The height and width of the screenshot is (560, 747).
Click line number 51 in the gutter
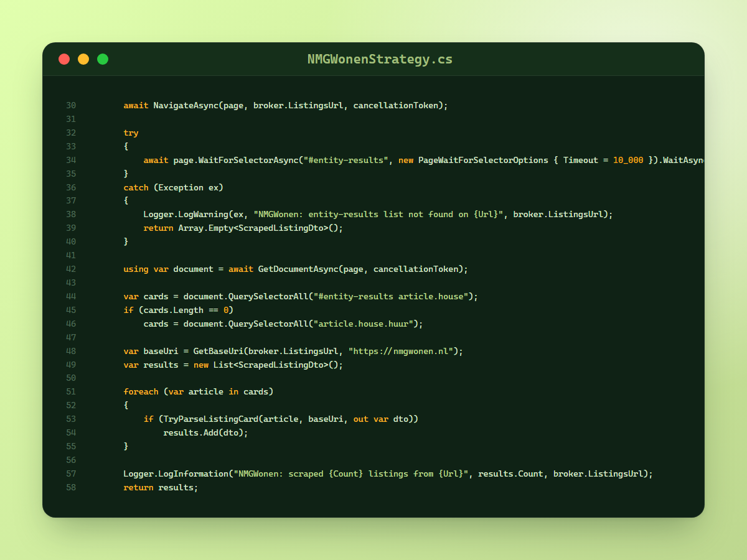click(x=71, y=392)
